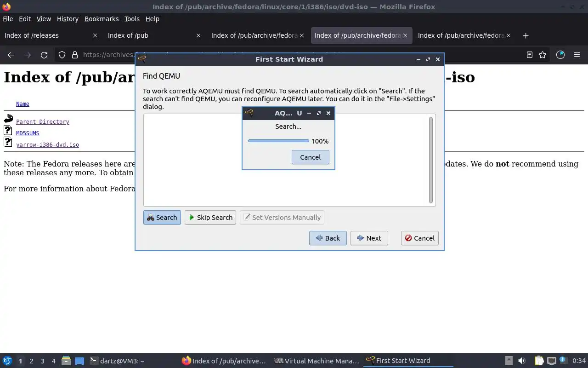Open the Edit menu

[x=25, y=19]
